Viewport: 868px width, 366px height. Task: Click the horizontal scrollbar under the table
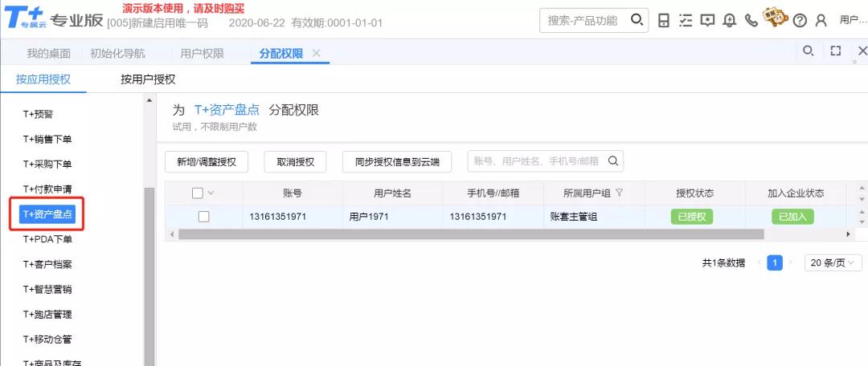coord(470,234)
